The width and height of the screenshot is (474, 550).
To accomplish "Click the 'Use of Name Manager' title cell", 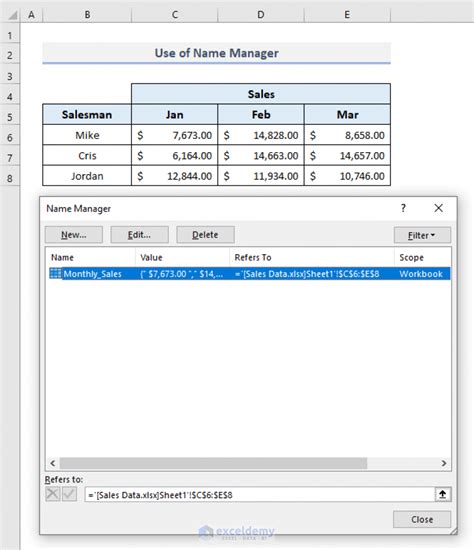I will coord(216,53).
